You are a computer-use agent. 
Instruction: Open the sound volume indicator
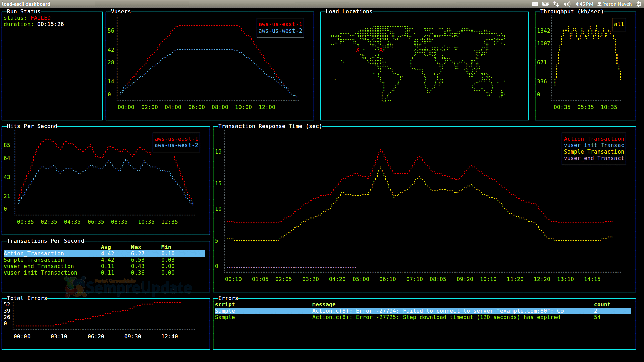coord(567,4)
